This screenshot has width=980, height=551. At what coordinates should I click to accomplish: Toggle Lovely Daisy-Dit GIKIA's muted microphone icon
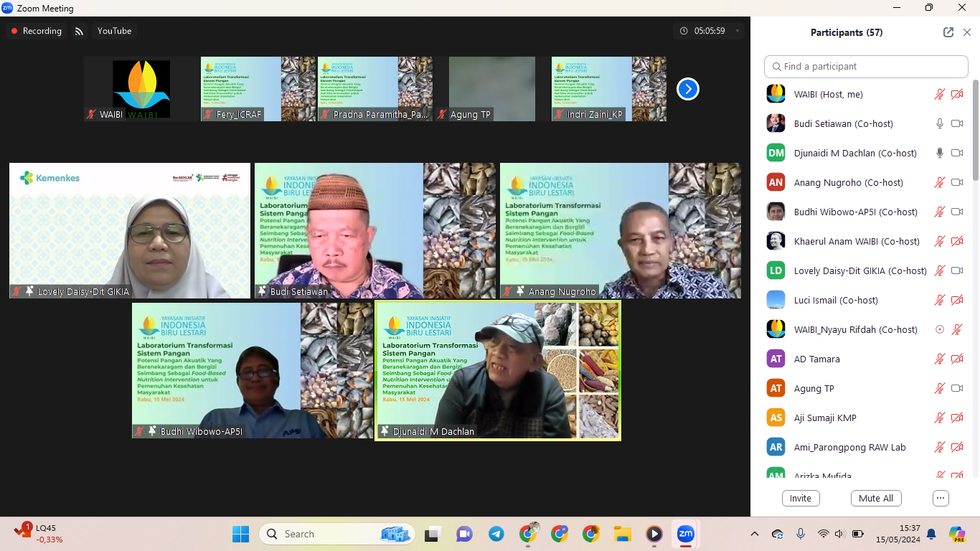tap(939, 270)
